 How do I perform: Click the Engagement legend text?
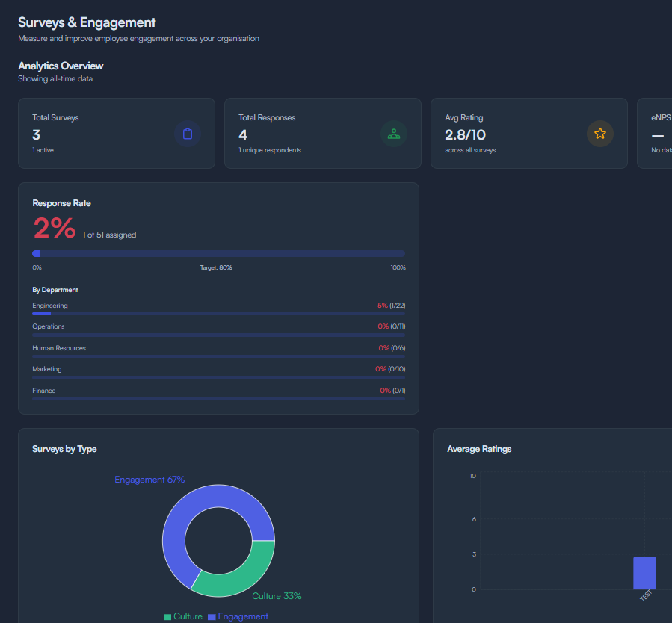click(243, 616)
